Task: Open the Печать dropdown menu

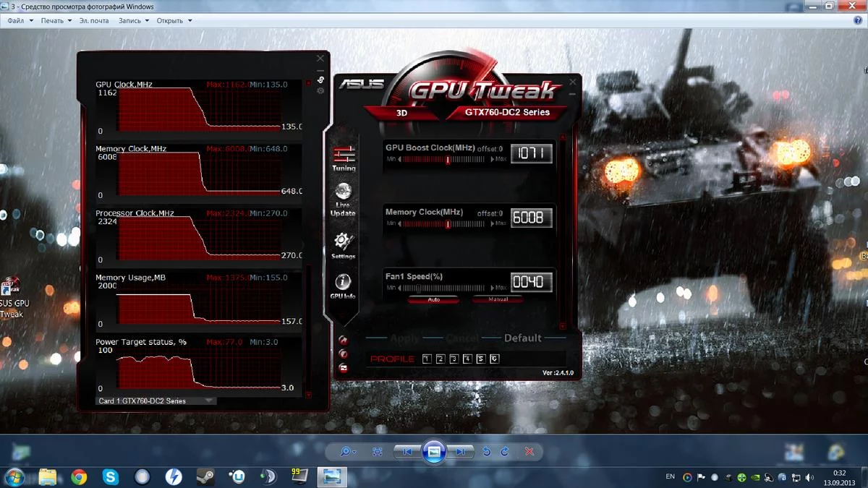Action: [x=56, y=20]
